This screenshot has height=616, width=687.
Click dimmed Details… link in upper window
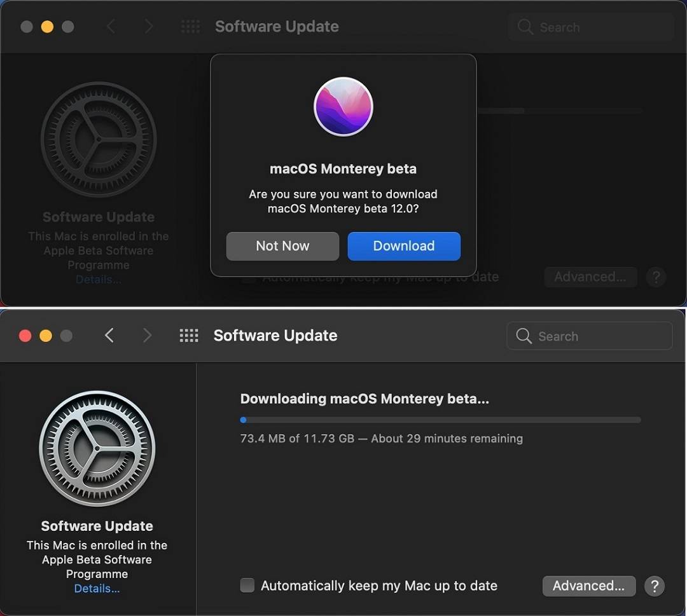coord(99,279)
